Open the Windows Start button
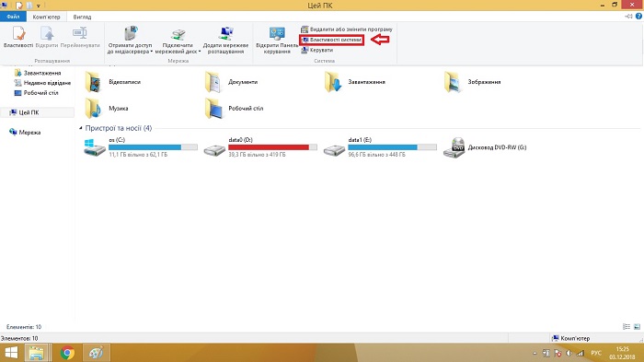644x362 pixels. (x=11, y=353)
